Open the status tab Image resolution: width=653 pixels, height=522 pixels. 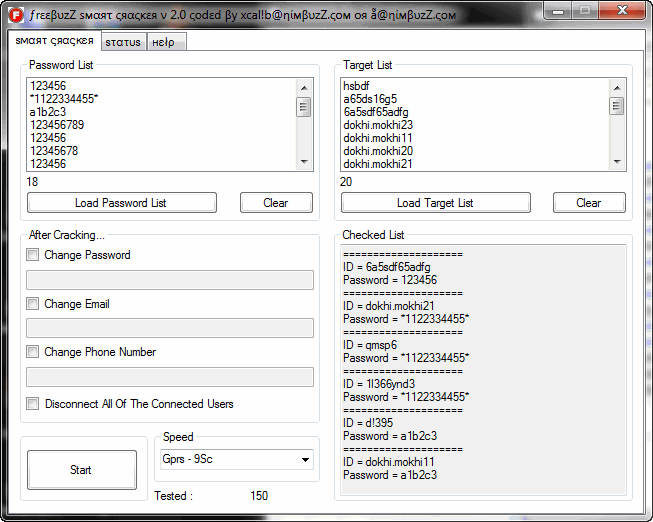(123, 42)
